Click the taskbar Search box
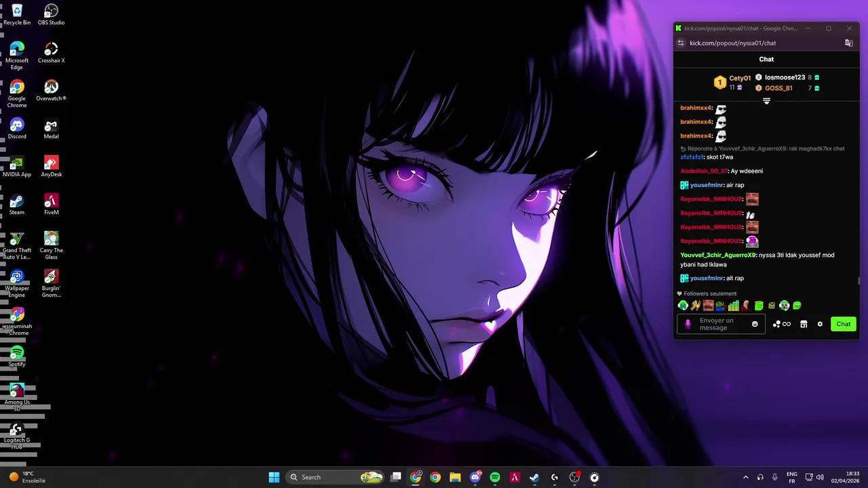 pyautogui.click(x=336, y=477)
